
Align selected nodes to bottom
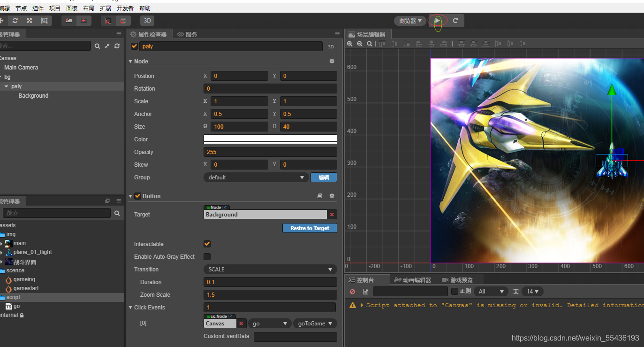pyautogui.click(x=407, y=44)
